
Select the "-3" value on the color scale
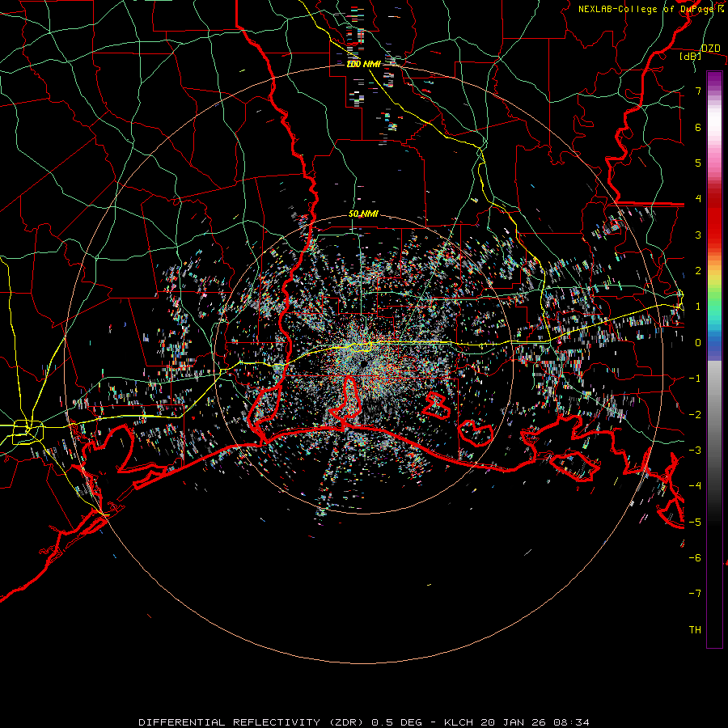click(x=695, y=451)
